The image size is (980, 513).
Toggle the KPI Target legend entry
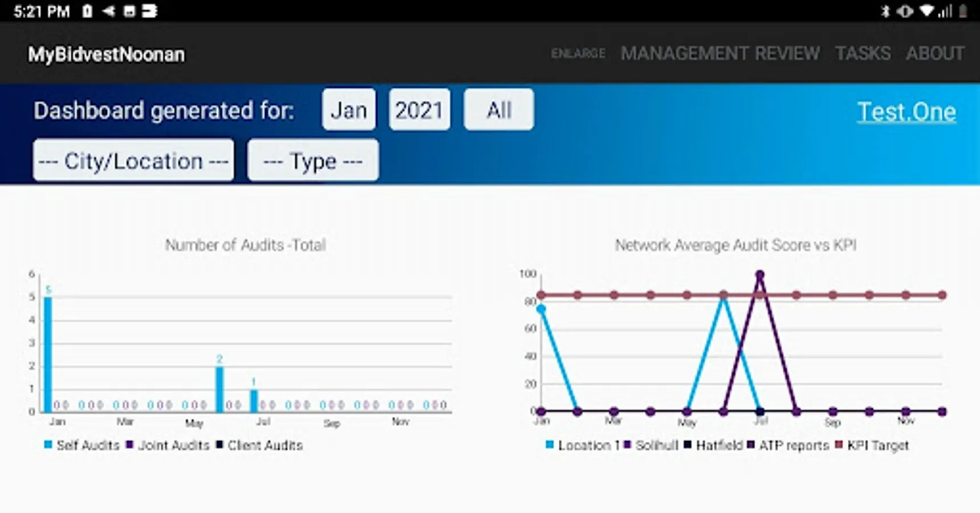tap(872, 445)
